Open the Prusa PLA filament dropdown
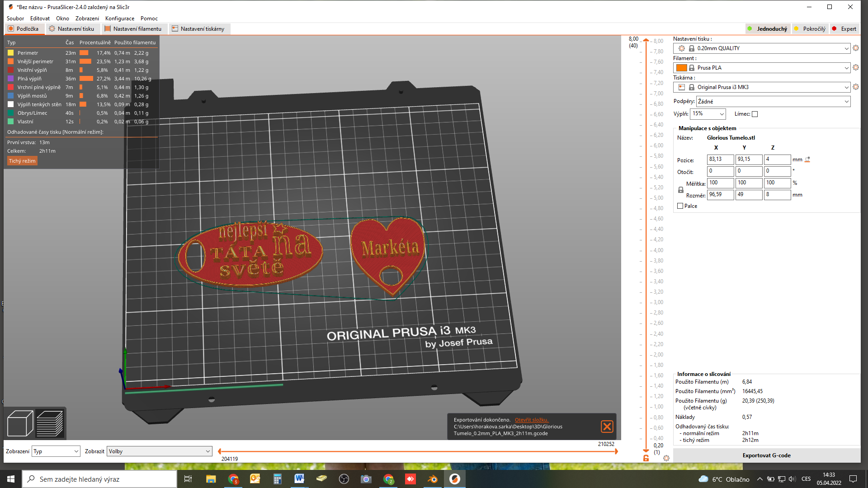The image size is (868, 488). [x=762, y=68]
